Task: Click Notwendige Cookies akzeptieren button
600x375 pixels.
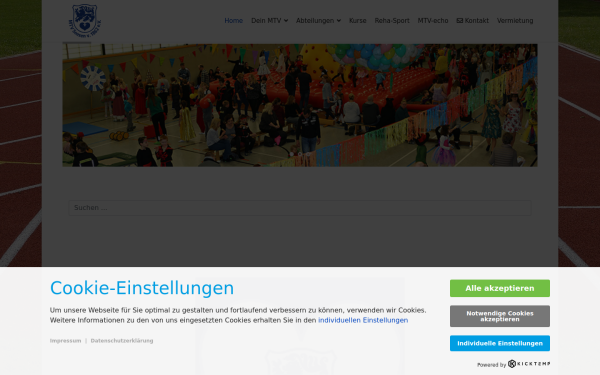Action: coord(500,316)
